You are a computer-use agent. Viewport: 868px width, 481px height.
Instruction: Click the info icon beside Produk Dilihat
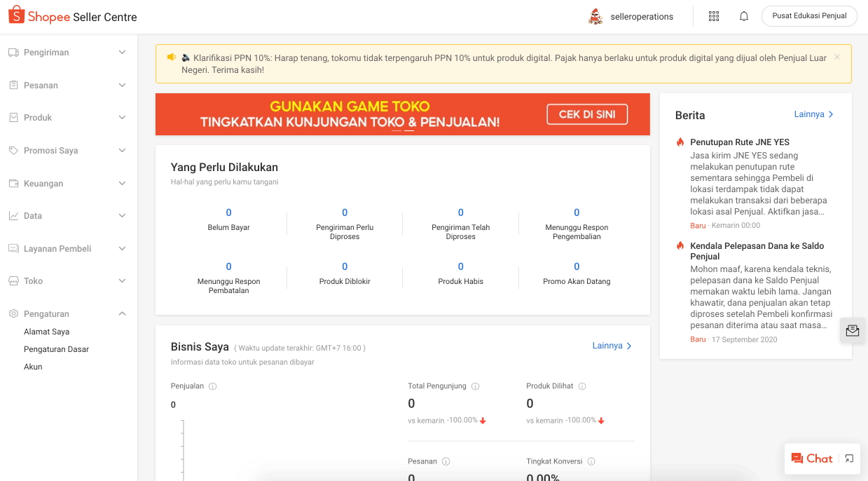point(582,386)
